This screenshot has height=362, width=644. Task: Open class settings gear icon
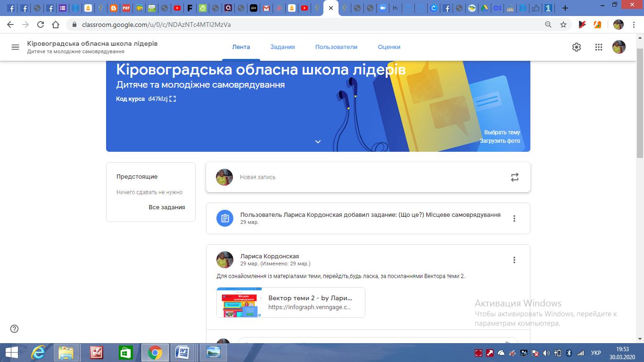click(x=576, y=47)
